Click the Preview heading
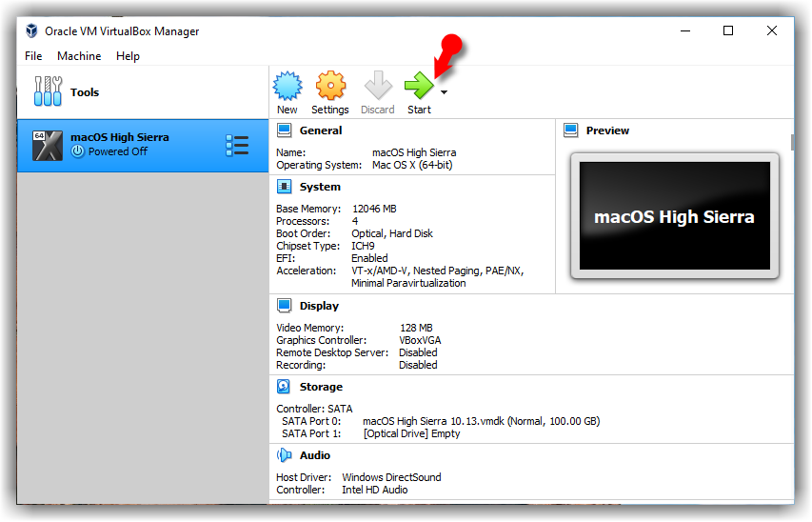Image resolution: width=812 pixels, height=522 pixels. point(607,130)
